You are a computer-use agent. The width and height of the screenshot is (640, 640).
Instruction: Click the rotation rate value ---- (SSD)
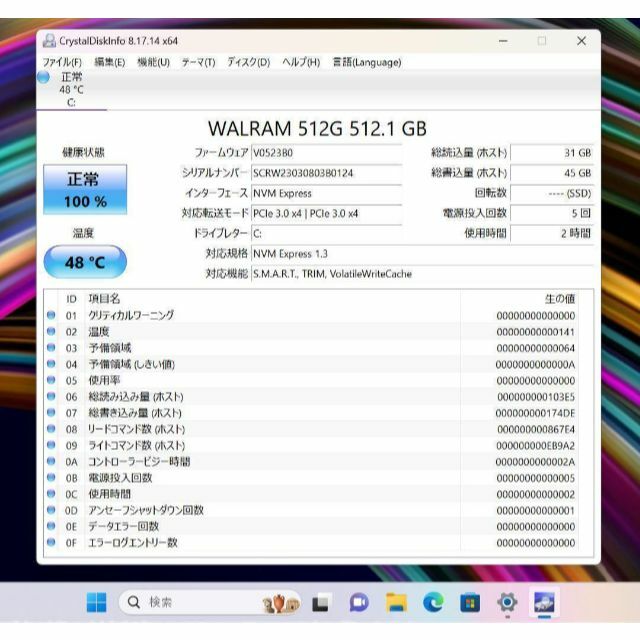click(552, 193)
